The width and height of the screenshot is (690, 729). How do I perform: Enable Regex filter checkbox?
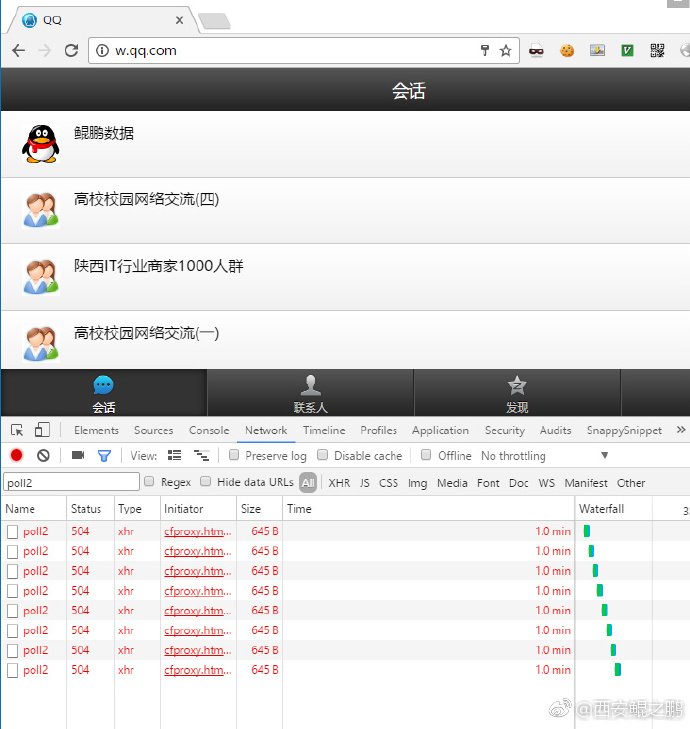coord(149,481)
